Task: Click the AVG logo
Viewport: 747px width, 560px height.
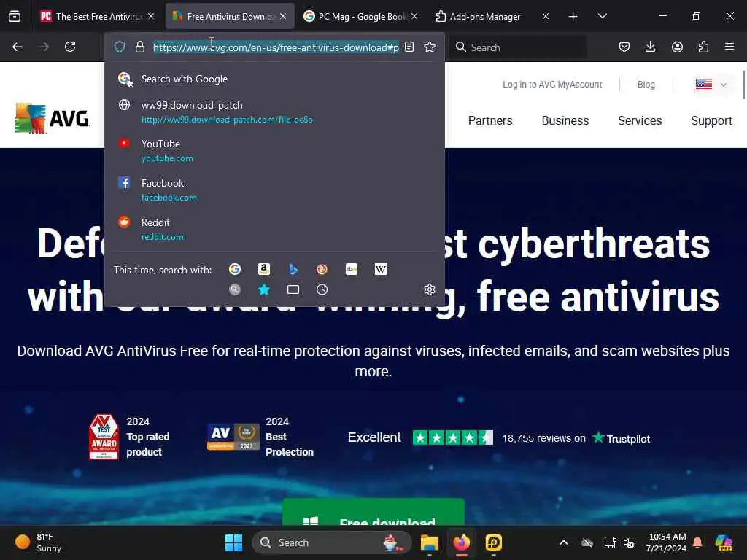Action: click(52, 118)
